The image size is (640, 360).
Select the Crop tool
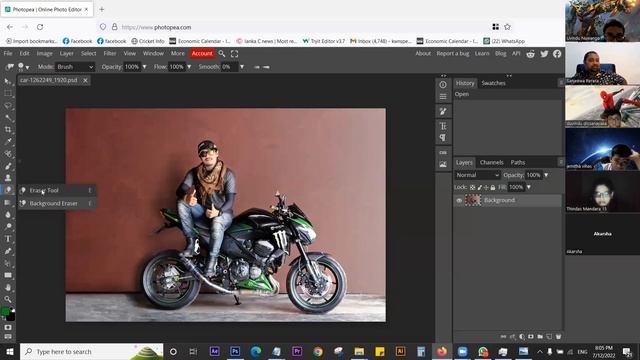tap(8, 129)
